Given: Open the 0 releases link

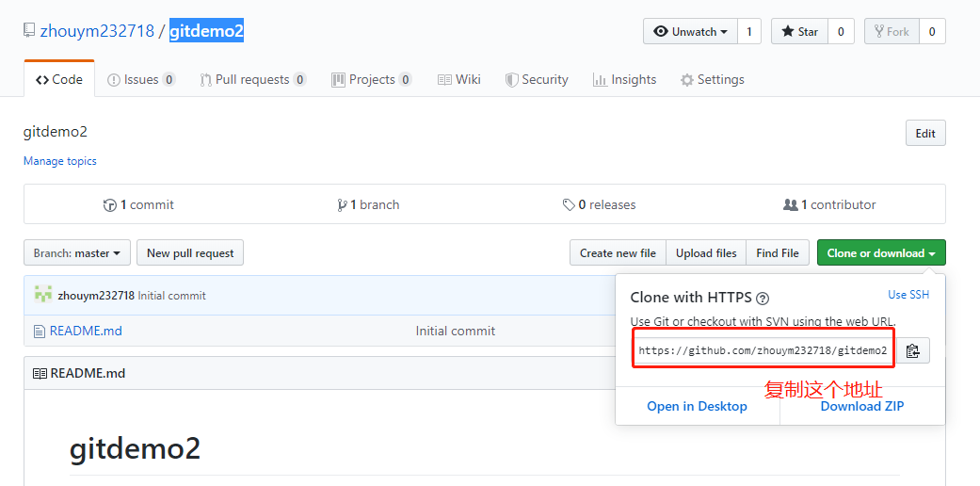Looking at the screenshot, I should 599,204.
